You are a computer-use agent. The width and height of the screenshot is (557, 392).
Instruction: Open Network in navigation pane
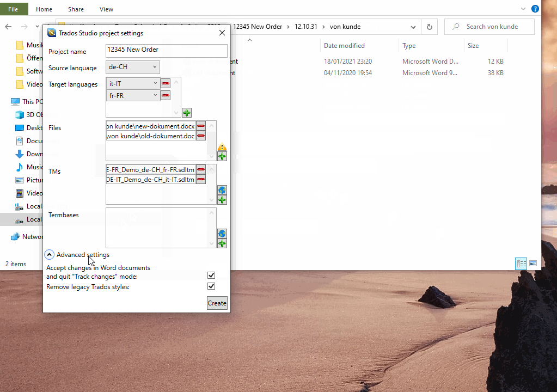point(27,237)
